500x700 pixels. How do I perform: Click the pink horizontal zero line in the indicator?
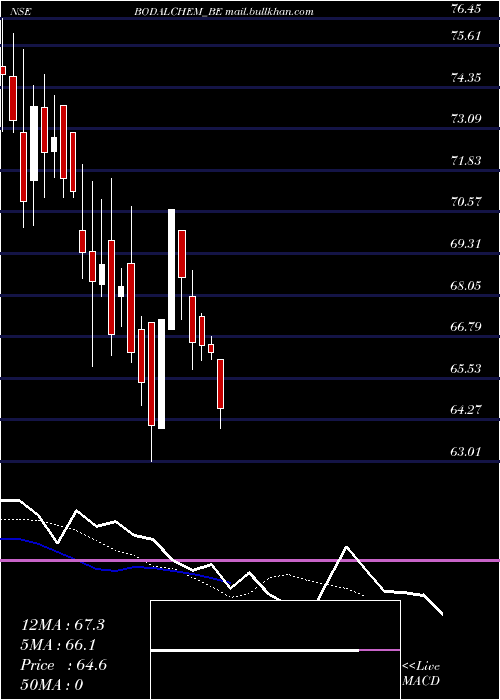[x=250, y=560]
